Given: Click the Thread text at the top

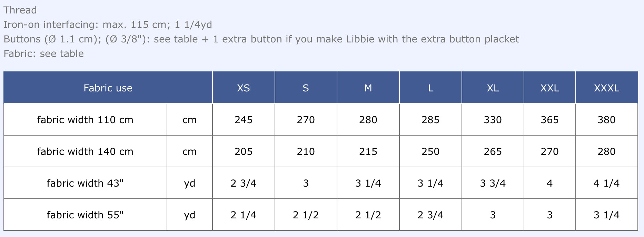Looking at the screenshot, I should [20, 10].
